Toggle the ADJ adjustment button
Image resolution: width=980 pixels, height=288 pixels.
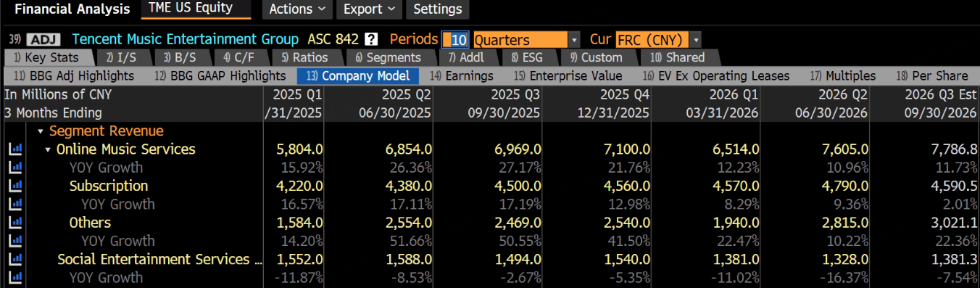tap(43, 39)
